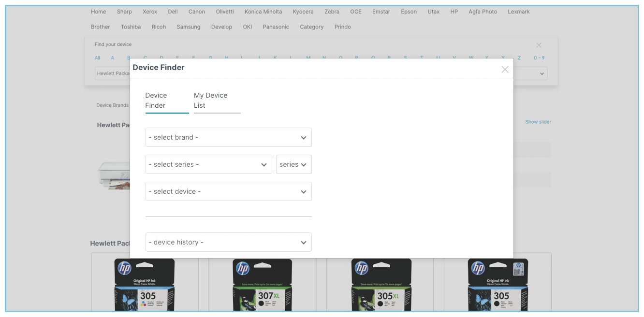Click the Device Brands breadcrumb
Viewport: 644px width, 317px height.
click(x=113, y=105)
